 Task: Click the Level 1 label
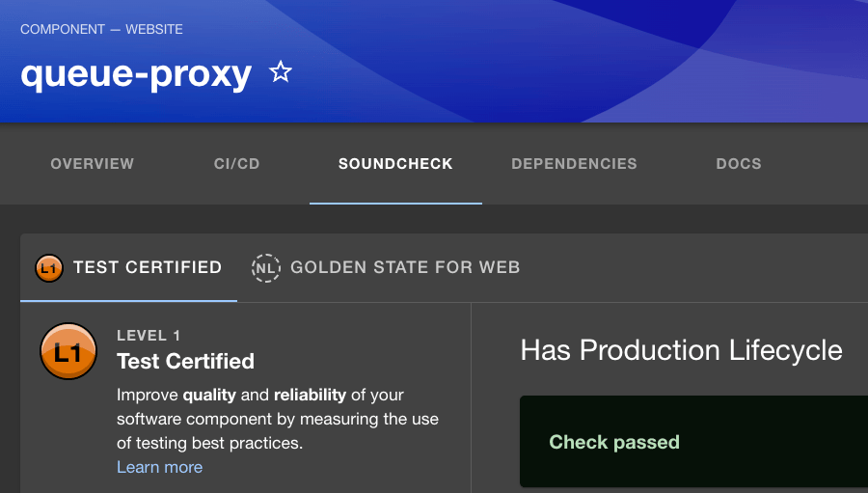(x=149, y=336)
